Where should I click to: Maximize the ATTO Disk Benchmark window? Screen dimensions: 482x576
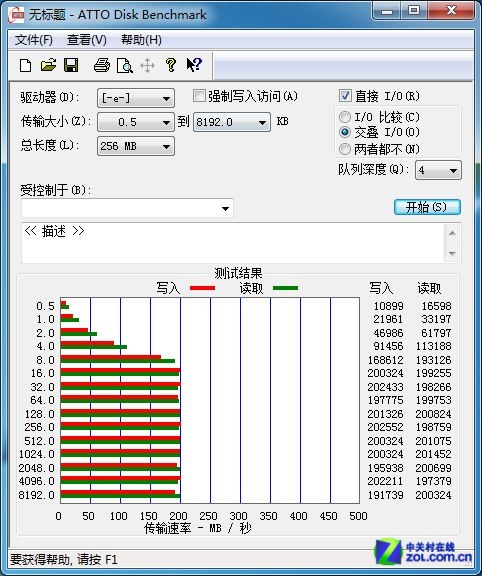414,11
